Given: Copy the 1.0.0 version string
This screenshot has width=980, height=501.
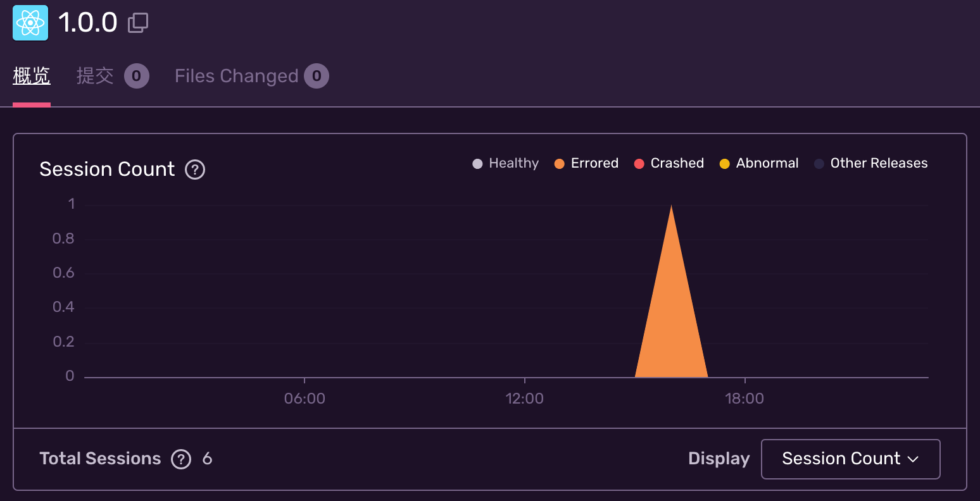Looking at the screenshot, I should (x=138, y=23).
